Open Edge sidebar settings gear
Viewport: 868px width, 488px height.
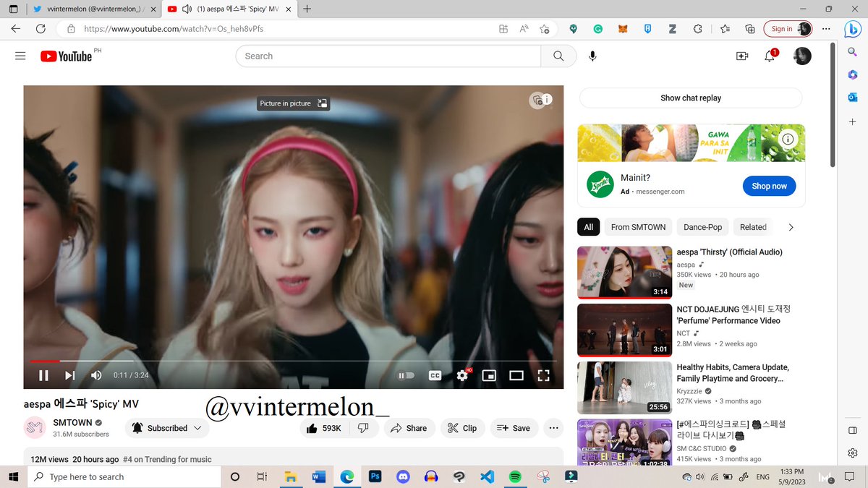click(x=852, y=453)
